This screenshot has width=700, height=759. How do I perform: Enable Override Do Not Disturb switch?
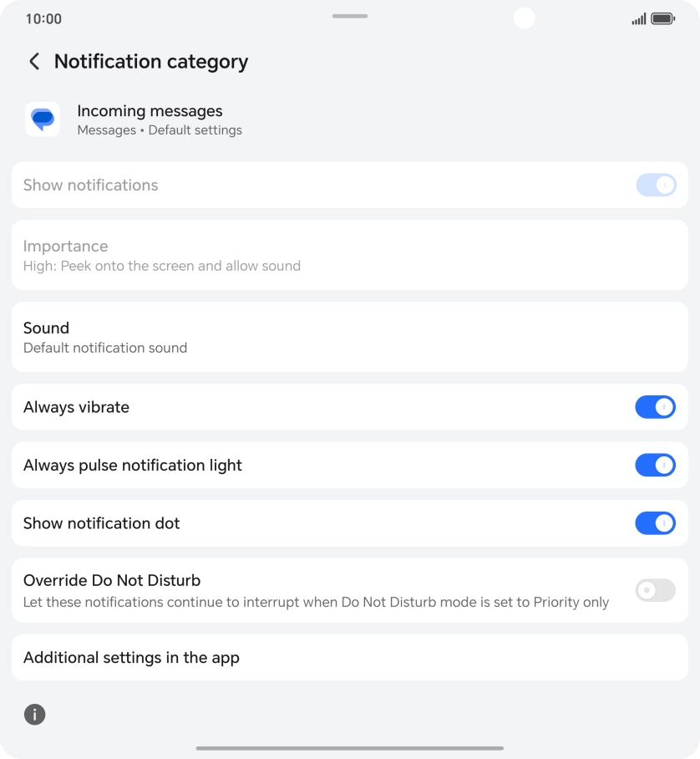click(655, 591)
